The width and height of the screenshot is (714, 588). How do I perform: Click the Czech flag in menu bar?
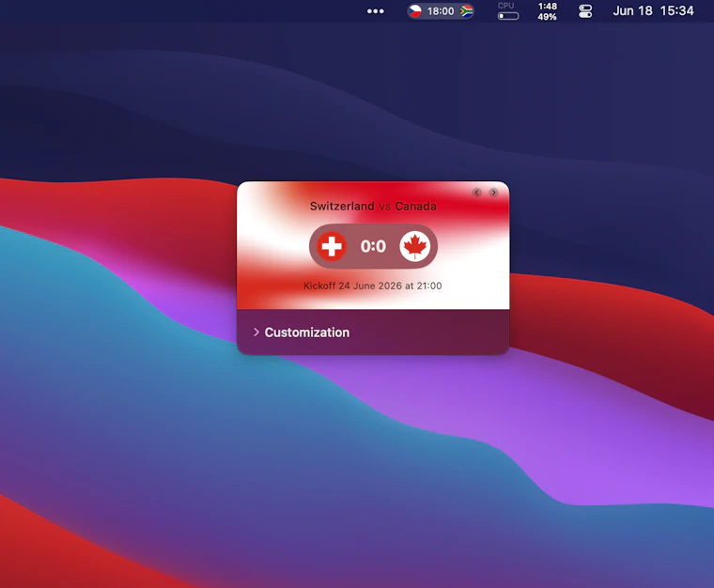[x=415, y=11]
